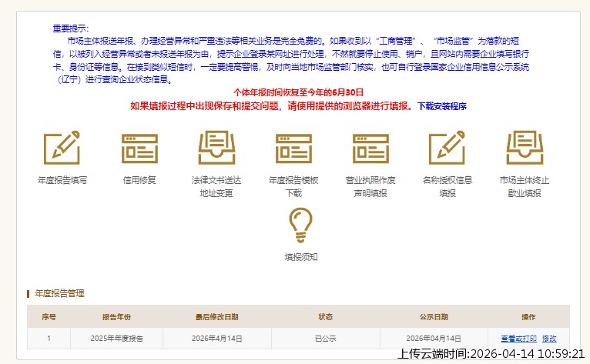Click the 填报须知 lightbulb icon
This screenshot has height=364, width=590.
(x=300, y=225)
